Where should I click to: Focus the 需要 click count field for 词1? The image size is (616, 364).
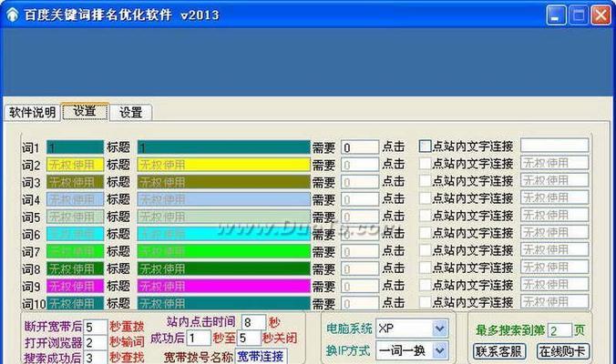(x=359, y=147)
